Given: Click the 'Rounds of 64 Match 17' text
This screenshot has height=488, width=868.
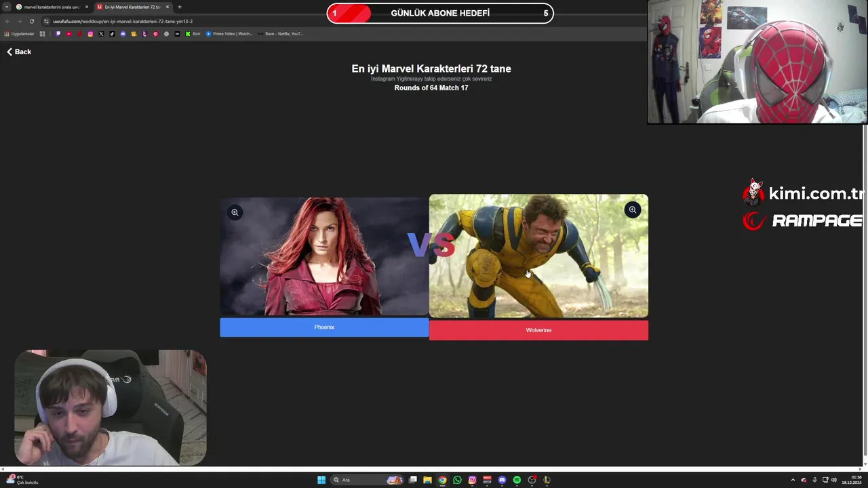Looking at the screenshot, I should (x=431, y=88).
